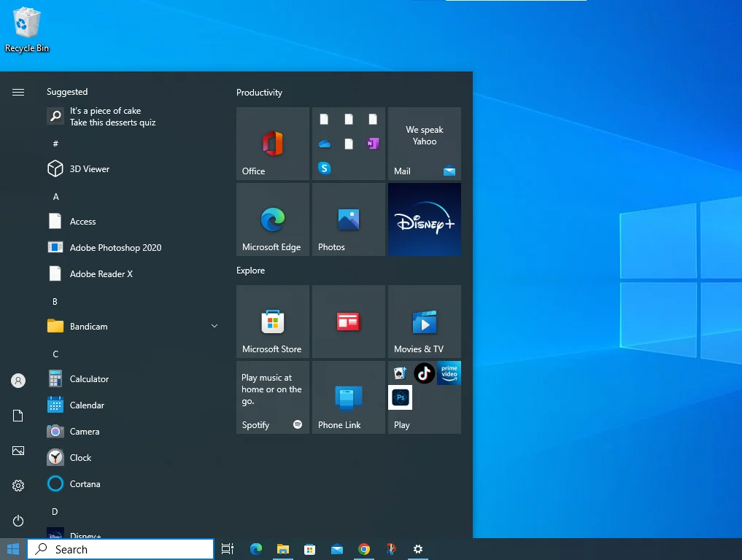Focus the taskbar Search box
Screen dimensions: 742x560
[120, 549]
